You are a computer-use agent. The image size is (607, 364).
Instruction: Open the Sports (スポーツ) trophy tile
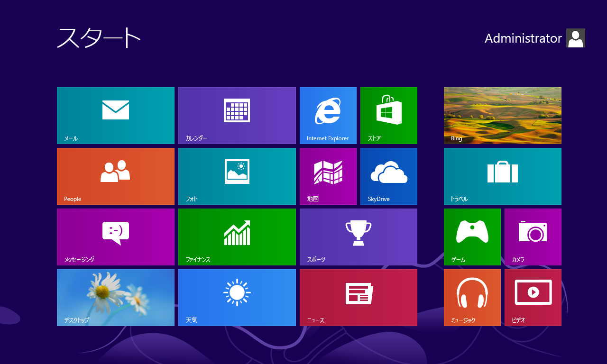click(359, 237)
